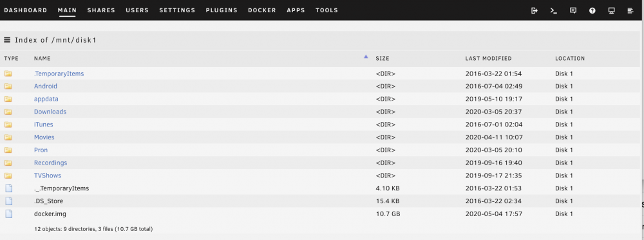The height and width of the screenshot is (240, 644).
Task: Go to the Dashboard menu
Action: click(x=26, y=10)
